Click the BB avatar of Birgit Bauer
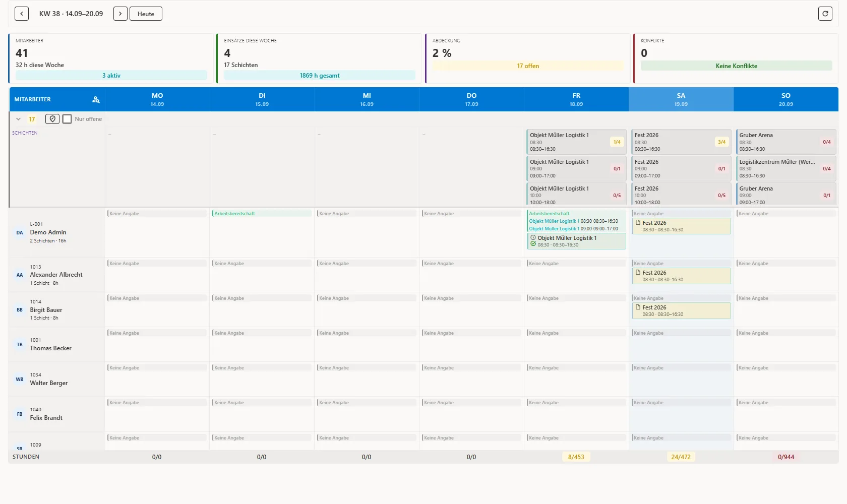The width and height of the screenshot is (847, 504). [x=20, y=309]
